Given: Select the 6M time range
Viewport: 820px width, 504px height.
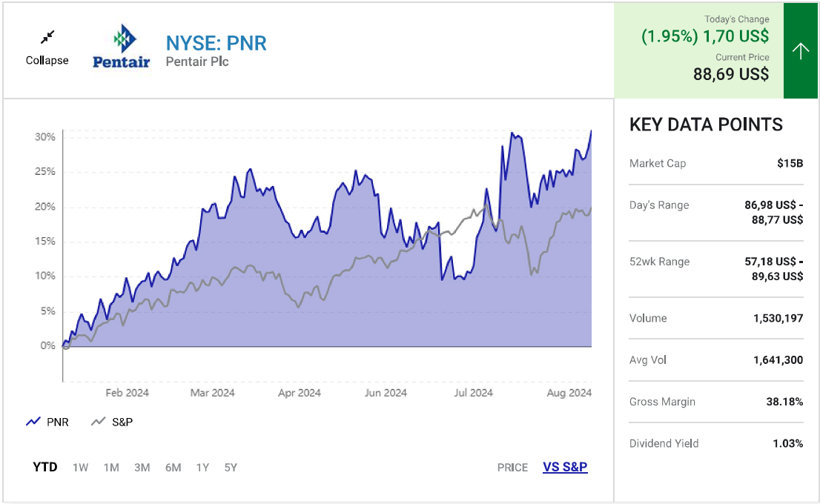Looking at the screenshot, I should [173, 467].
